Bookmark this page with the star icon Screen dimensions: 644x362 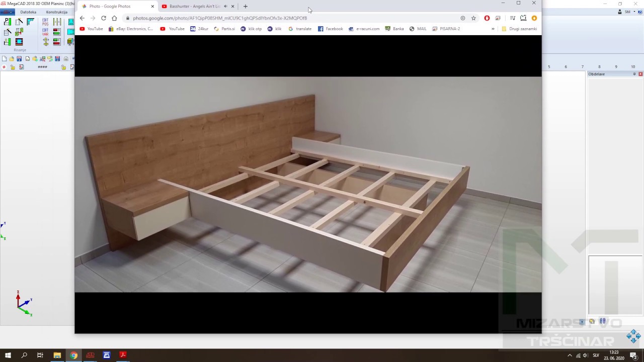pos(473,18)
